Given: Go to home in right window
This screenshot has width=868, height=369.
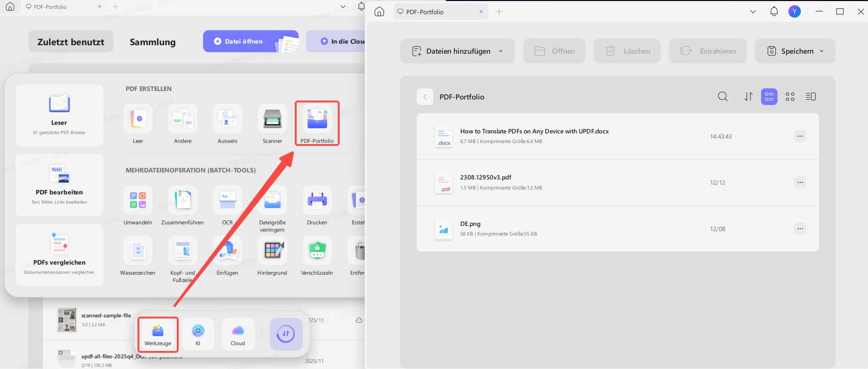Looking at the screenshot, I should [x=379, y=11].
